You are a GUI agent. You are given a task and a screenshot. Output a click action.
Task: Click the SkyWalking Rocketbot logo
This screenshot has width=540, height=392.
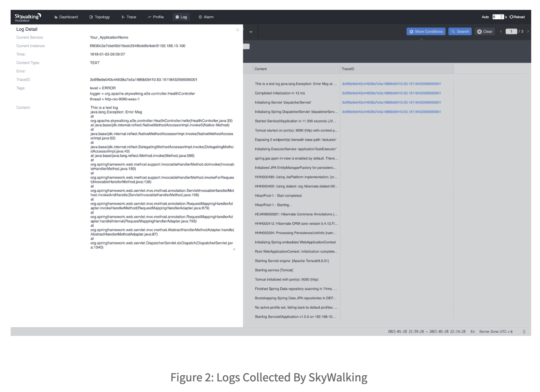tap(28, 17)
